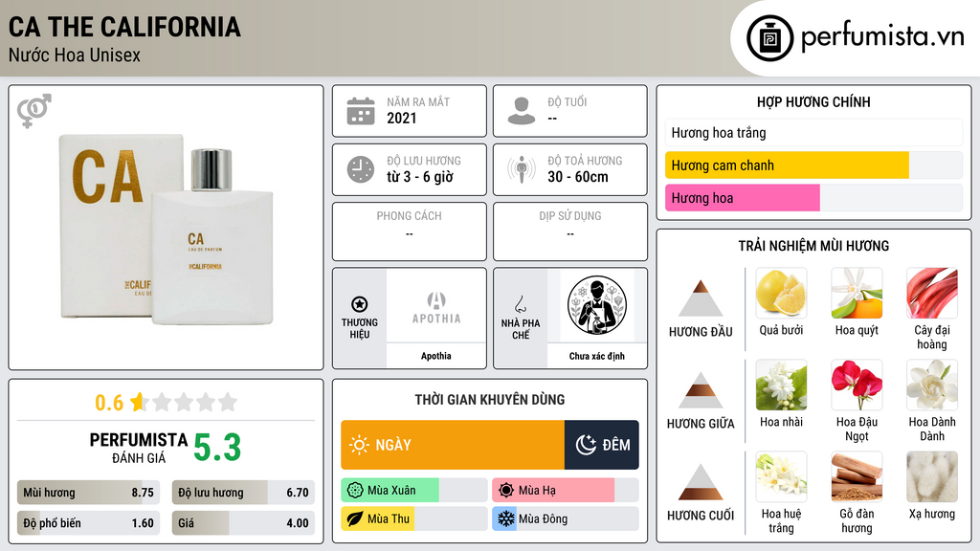980x551 pixels.
Task: Click the orange Ngày time bar
Action: tap(453, 445)
